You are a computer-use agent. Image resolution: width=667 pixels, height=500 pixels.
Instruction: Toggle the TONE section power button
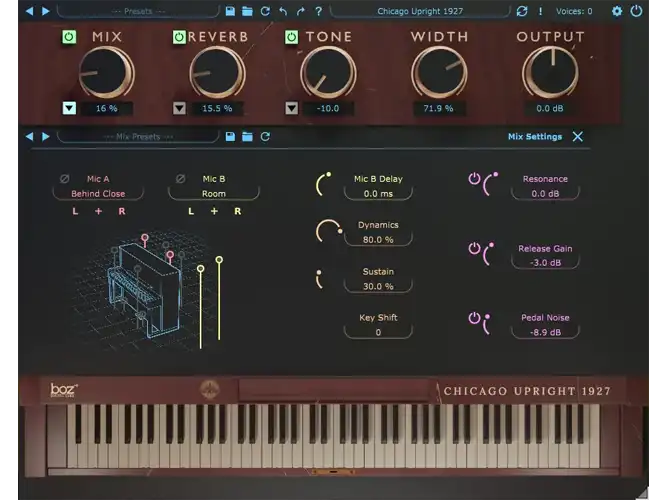coord(291,37)
